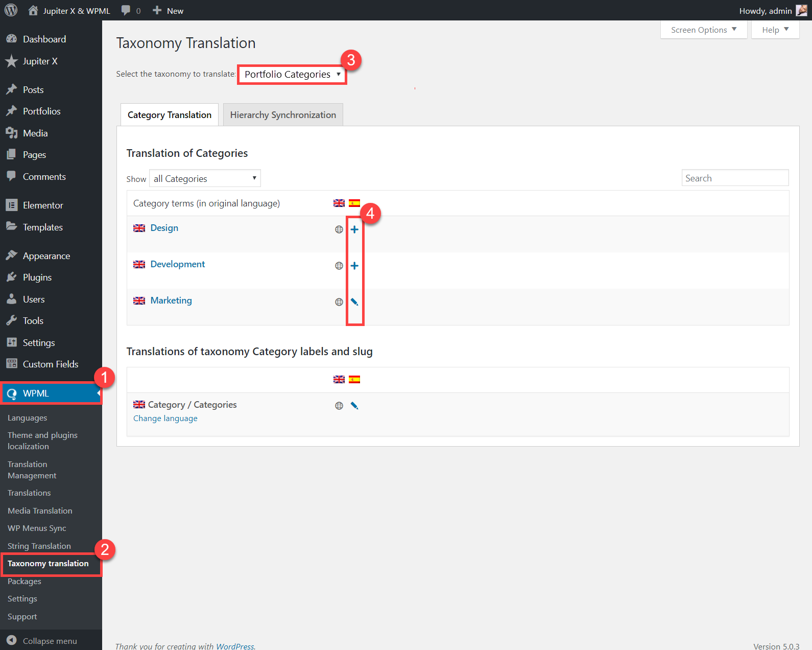Click the Search categories input field
The height and width of the screenshot is (650, 812).
[735, 178]
